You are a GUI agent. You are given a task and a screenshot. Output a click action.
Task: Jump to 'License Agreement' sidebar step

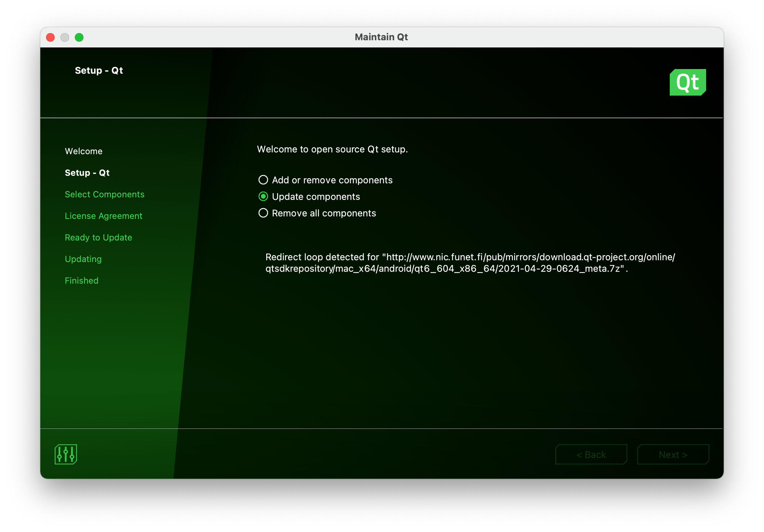tap(104, 216)
